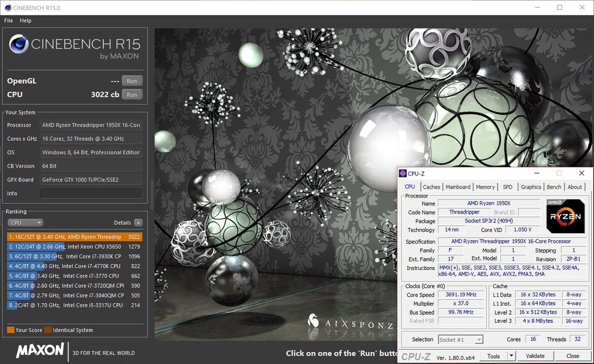Click the Processor field in Your System
594x364 pixels.
(91, 125)
